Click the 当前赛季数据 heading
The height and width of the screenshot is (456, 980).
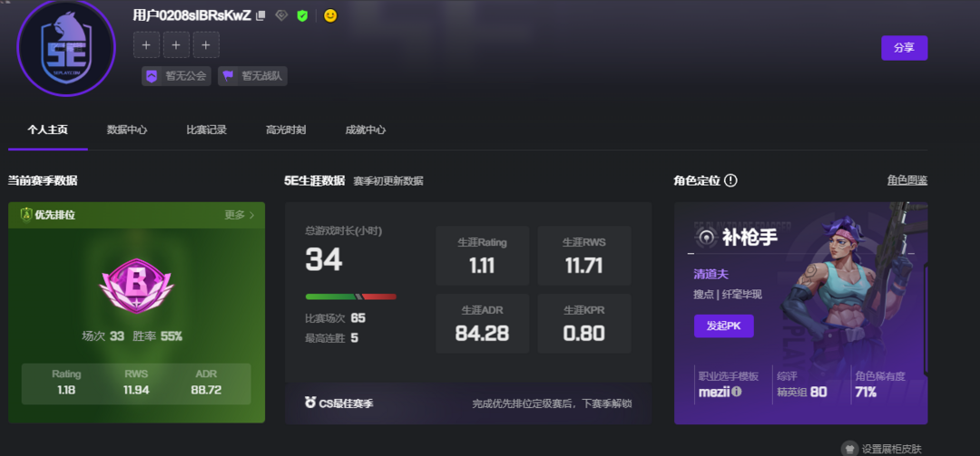(43, 180)
